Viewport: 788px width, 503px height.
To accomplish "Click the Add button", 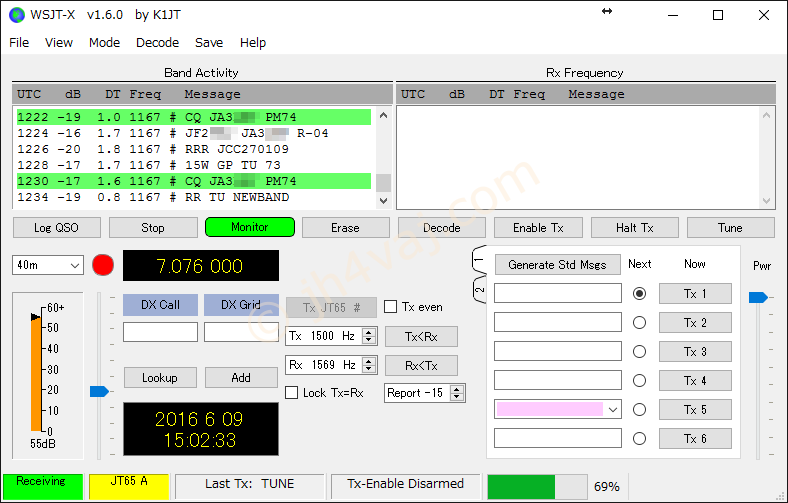I will (241, 377).
